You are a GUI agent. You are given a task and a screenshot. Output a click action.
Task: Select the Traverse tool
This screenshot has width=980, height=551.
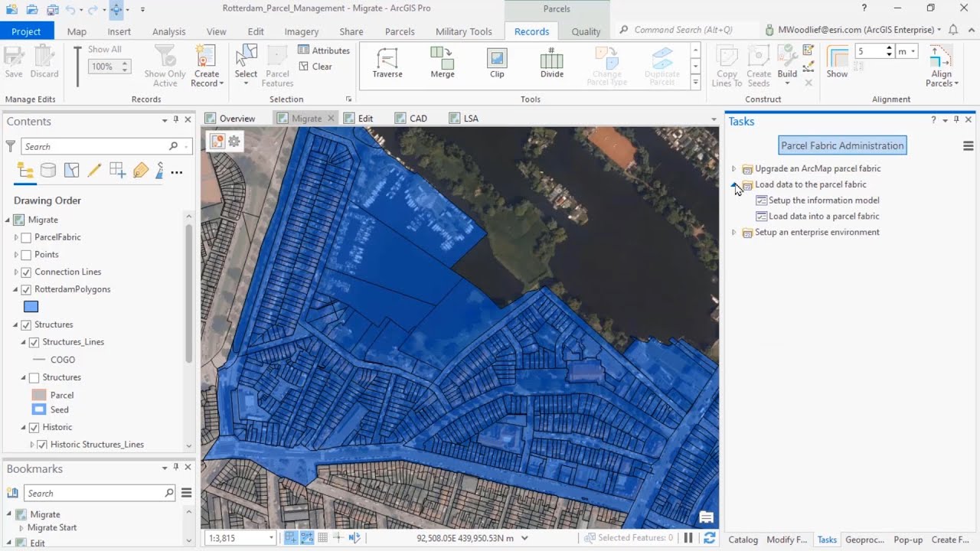[x=387, y=63]
